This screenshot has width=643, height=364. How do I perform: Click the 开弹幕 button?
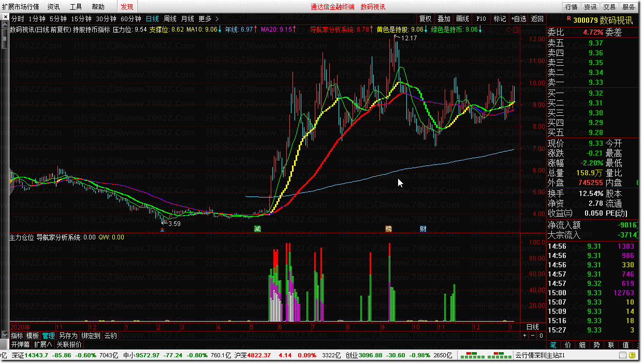(x=21, y=344)
